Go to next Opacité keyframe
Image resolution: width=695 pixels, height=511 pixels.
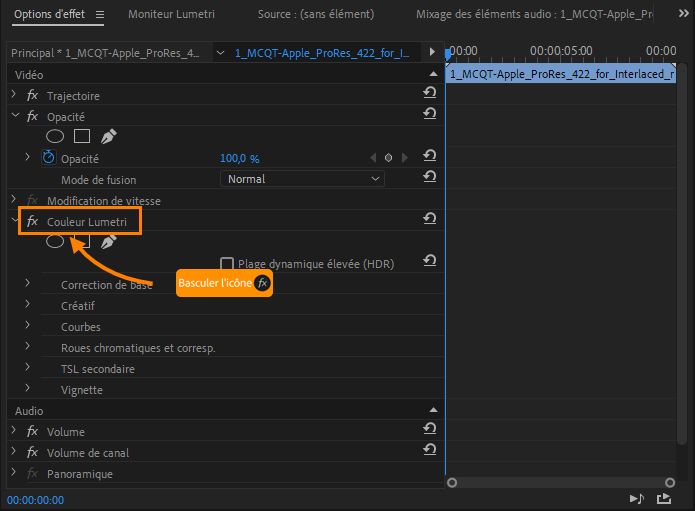[x=404, y=157]
